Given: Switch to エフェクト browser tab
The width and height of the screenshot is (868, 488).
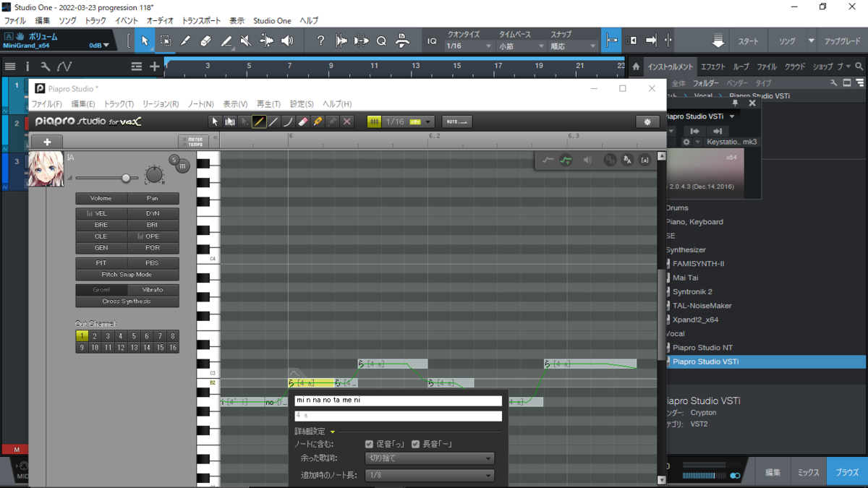Looking at the screenshot, I should (713, 67).
